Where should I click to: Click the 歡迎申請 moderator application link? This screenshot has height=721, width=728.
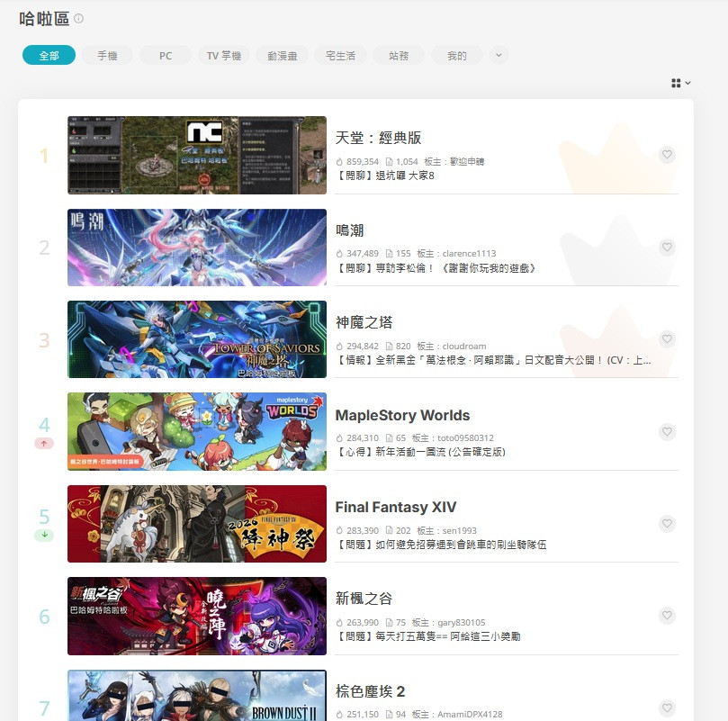[467, 162]
